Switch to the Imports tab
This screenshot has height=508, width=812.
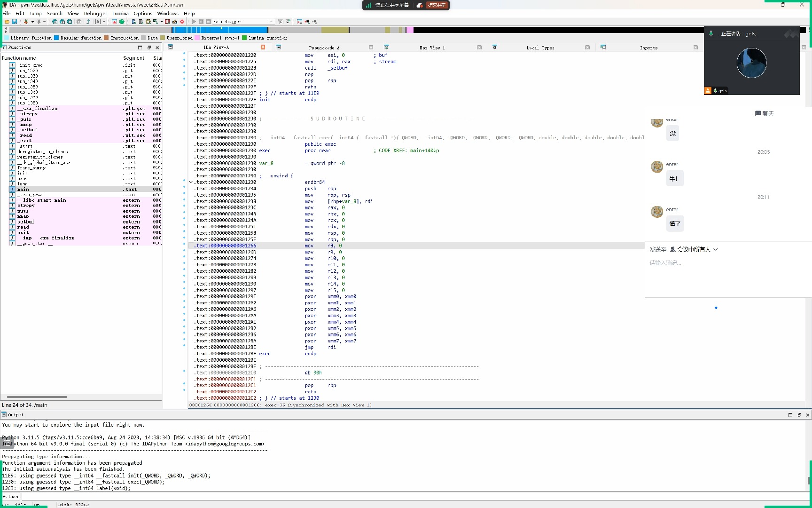click(648, 48)
